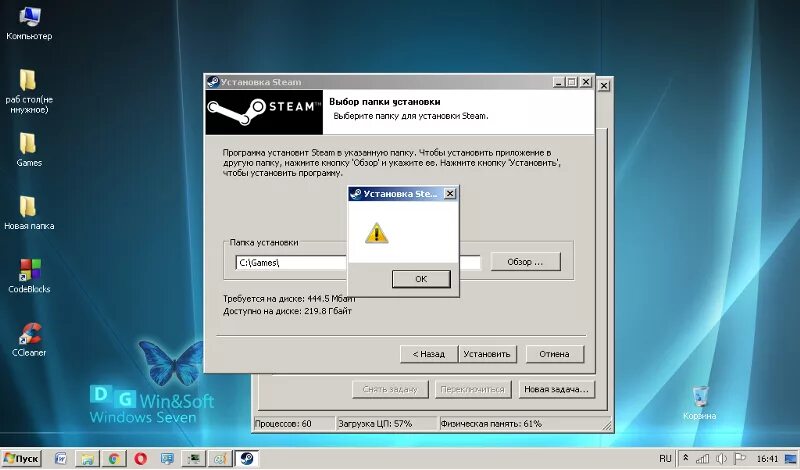Open Opera from the taskbar
The width and height of the screenshot is (800, 470).
[140, 458]
